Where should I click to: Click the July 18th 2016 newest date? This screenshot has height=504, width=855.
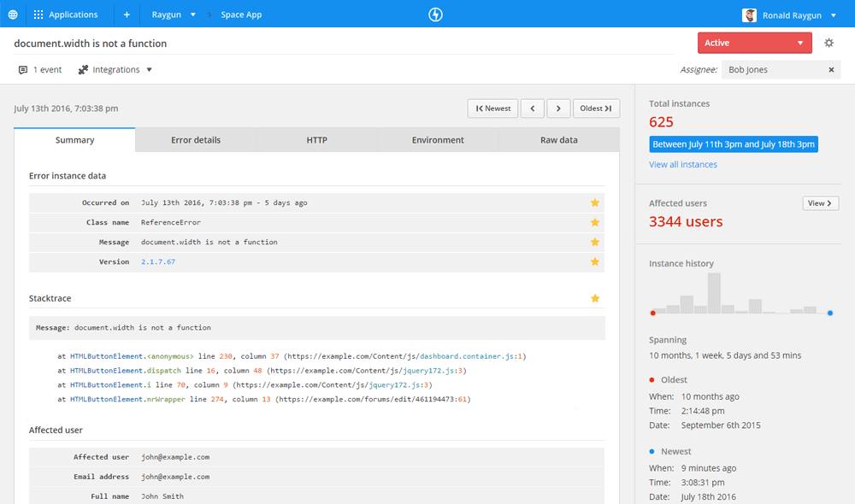click(x=708, y=497)
